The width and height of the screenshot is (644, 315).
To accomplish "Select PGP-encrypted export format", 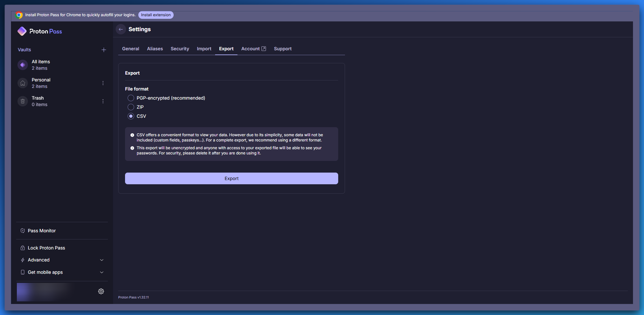I will point(131,98).
